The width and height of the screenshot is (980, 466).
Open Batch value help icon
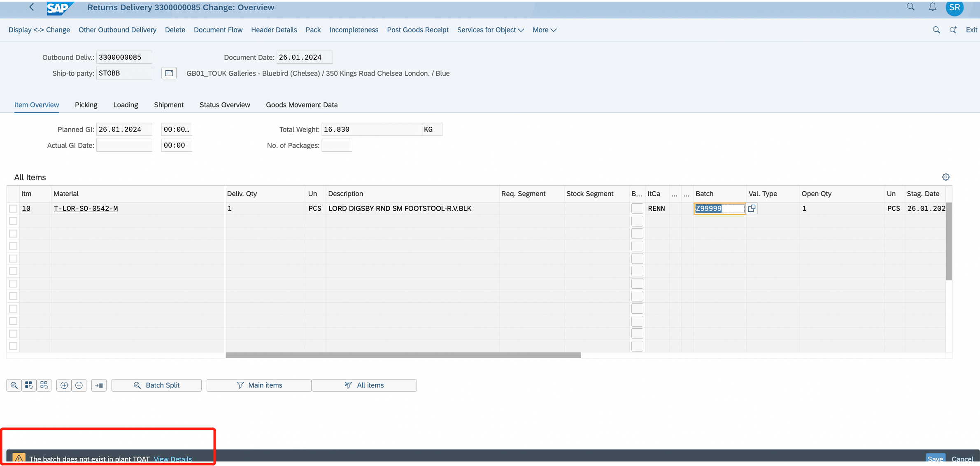pyautogui.click(x=752, y=209)
